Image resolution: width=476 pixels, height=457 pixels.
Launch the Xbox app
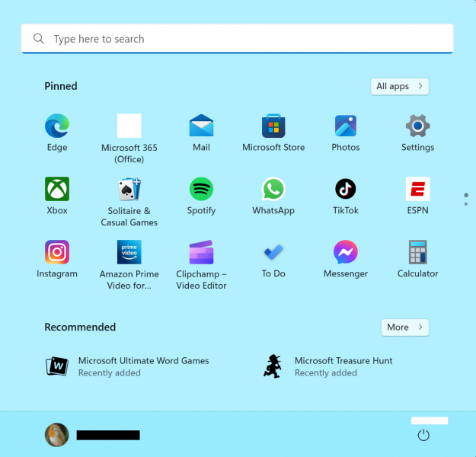(x=57, y=189)
